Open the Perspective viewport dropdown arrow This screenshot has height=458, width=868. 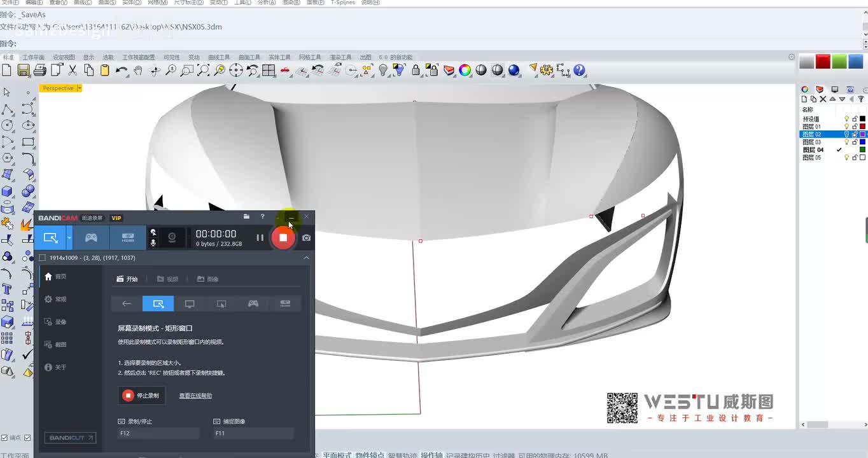coord(79,88)
